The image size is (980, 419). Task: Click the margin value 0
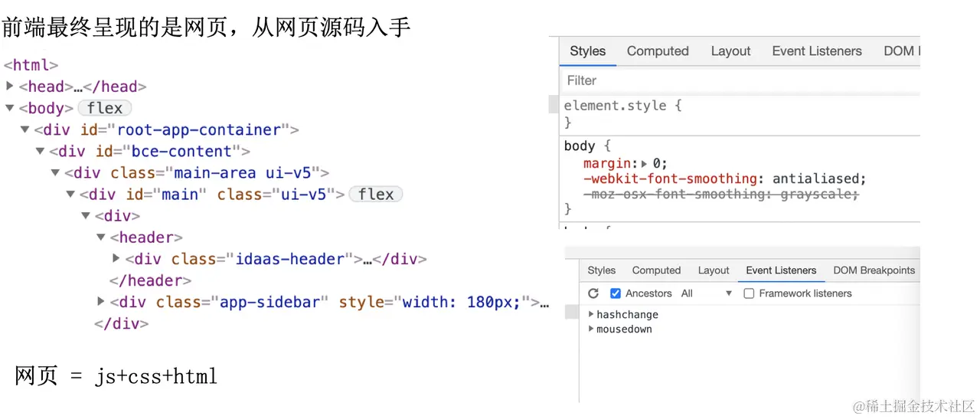tap(657, 163)
